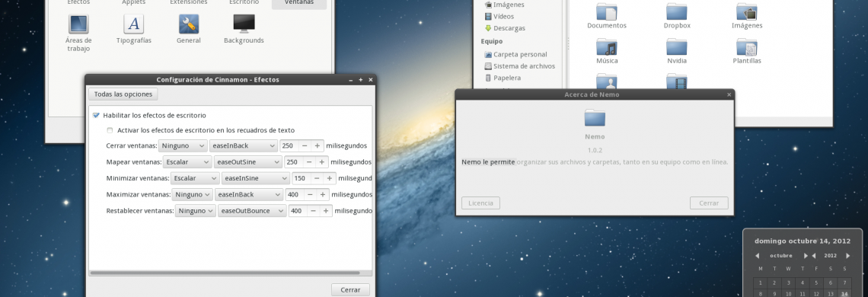Click Minimizar ventanas 150 duration field
The height and width of the screenshot is (297, 868).
(x=302, y=178)
